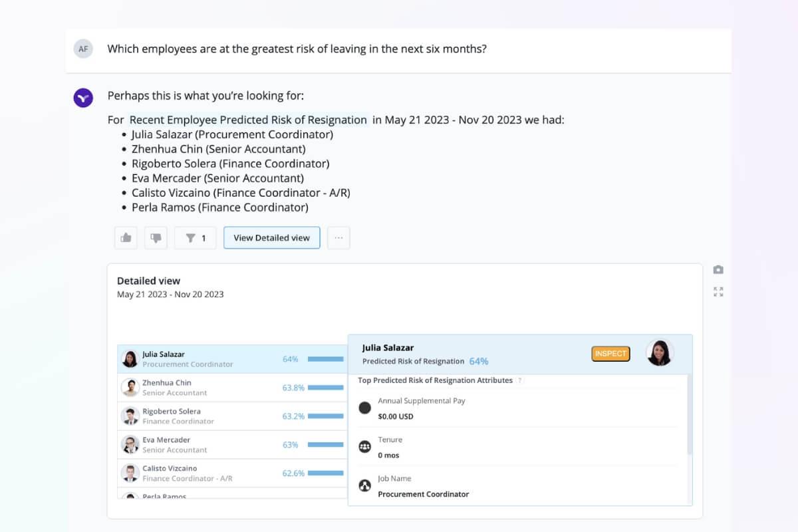Click Julia Salazar's 64% risk bar
The width and height of the screenshot is (798, 532).
click(x=325, y=359)
